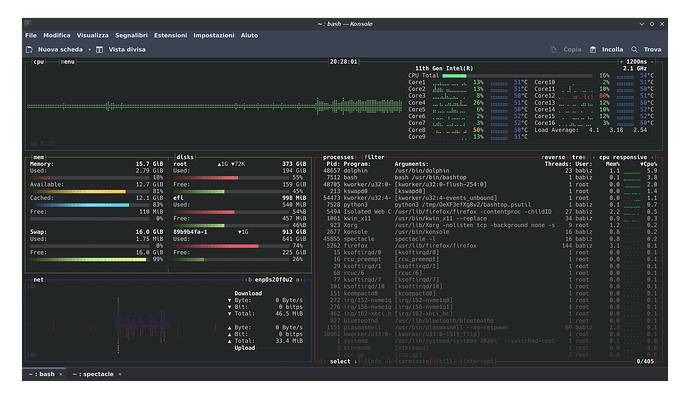The width and height of the screenshot is (690, 407).
Task: Click the Nuova scheda new tab icon
Action: (x=29, y=49)
